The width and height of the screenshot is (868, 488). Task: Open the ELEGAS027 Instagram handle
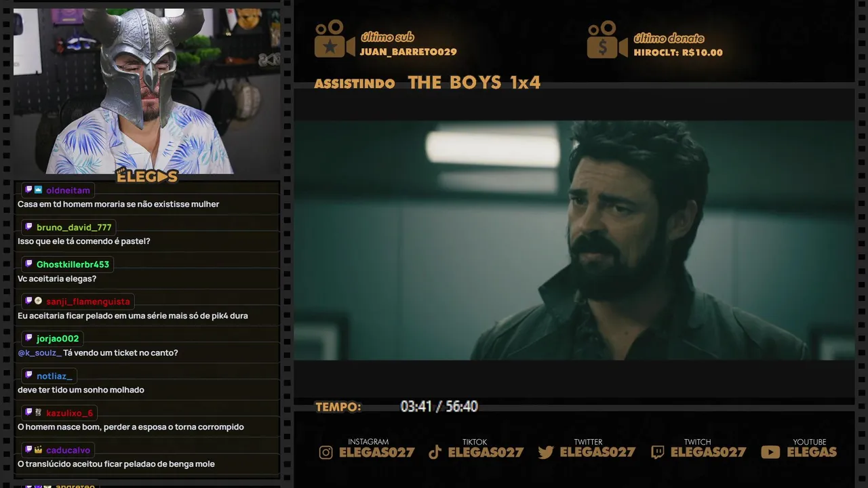[376, 453]
